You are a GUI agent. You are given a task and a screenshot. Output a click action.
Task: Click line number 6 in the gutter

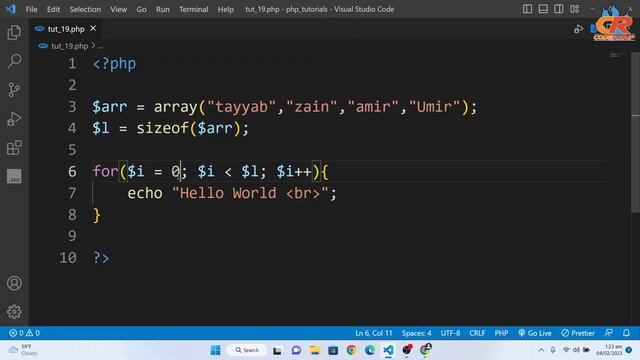click(72, 171)
